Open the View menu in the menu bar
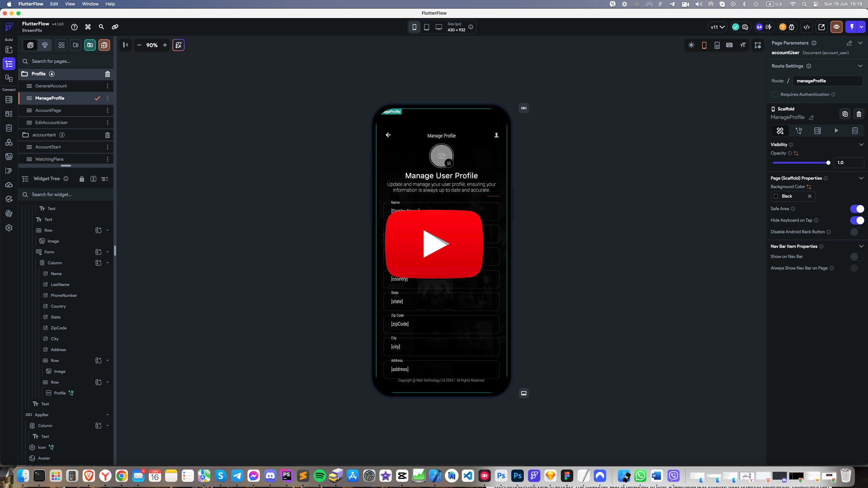The height and width of the screenshot is (488, 868). 70,4
